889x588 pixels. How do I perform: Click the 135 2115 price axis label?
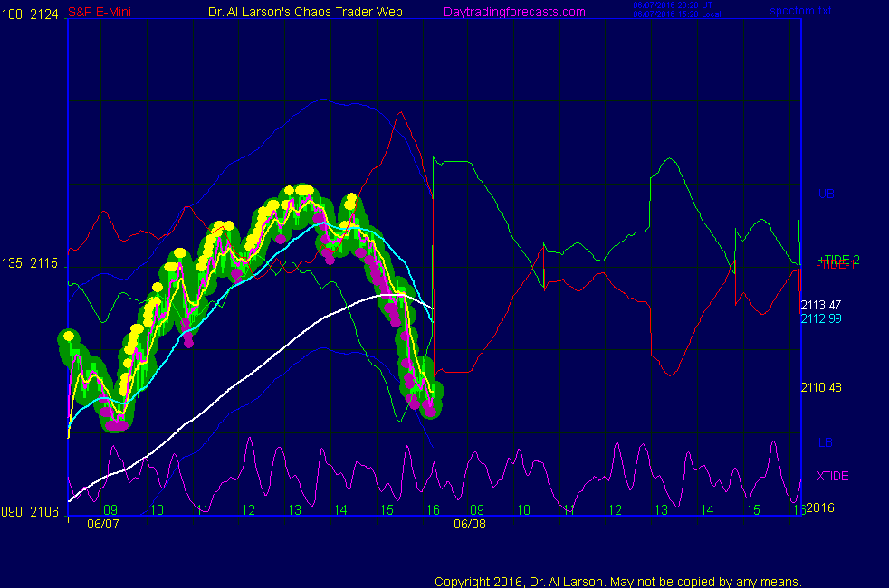tap(30, 263)
